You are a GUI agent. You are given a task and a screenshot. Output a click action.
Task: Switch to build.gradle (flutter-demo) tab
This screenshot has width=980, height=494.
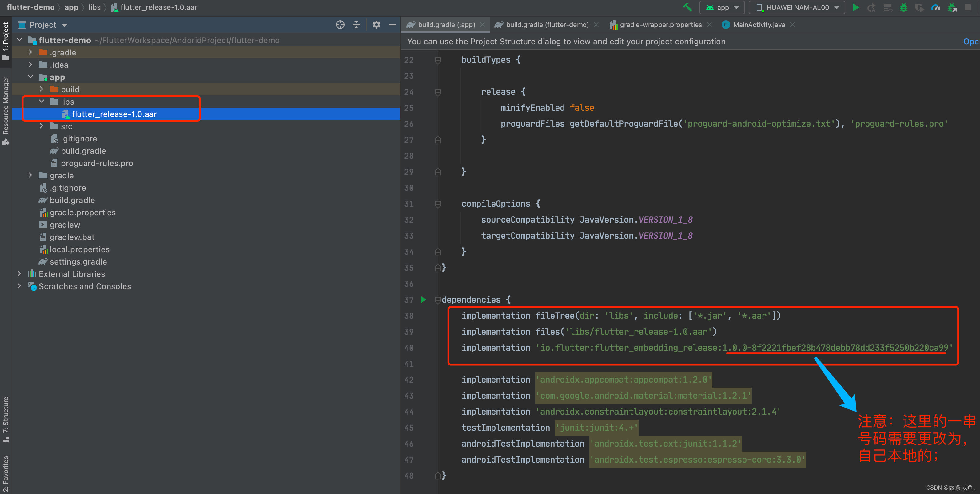click(x=547, y=25)
